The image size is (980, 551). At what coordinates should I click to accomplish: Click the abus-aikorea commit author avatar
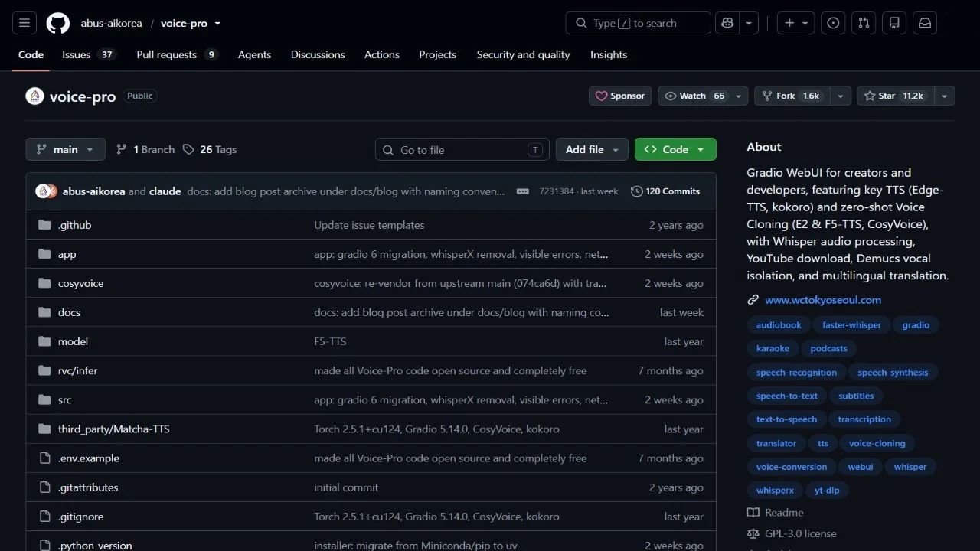pos(42,191)
